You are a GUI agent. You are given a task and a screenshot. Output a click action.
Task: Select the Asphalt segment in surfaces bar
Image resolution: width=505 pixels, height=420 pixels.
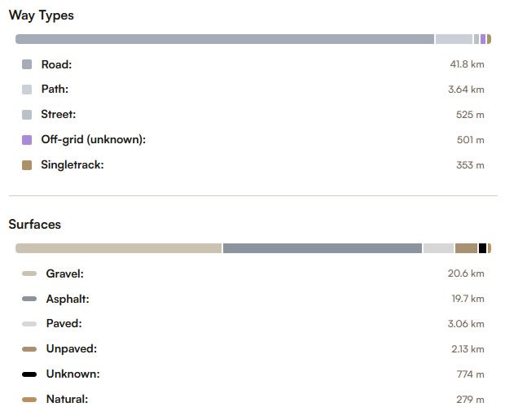322,248
